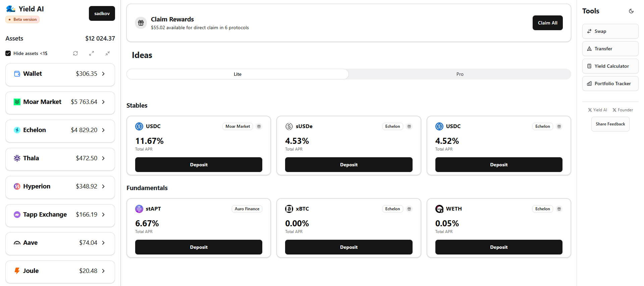Click the gift icon beside Claim Rewards
This screenshot has width=644, height=286.
pyautogui.click(x=141, y=23)
